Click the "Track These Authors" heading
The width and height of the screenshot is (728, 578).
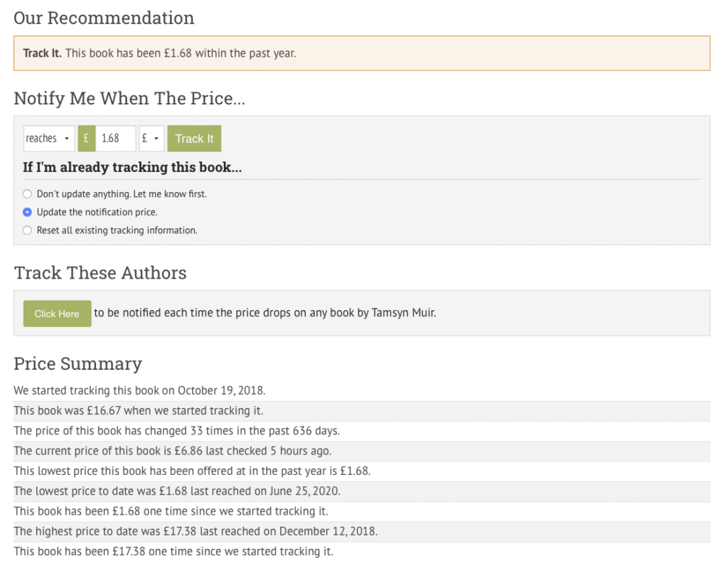pos(100,273)
